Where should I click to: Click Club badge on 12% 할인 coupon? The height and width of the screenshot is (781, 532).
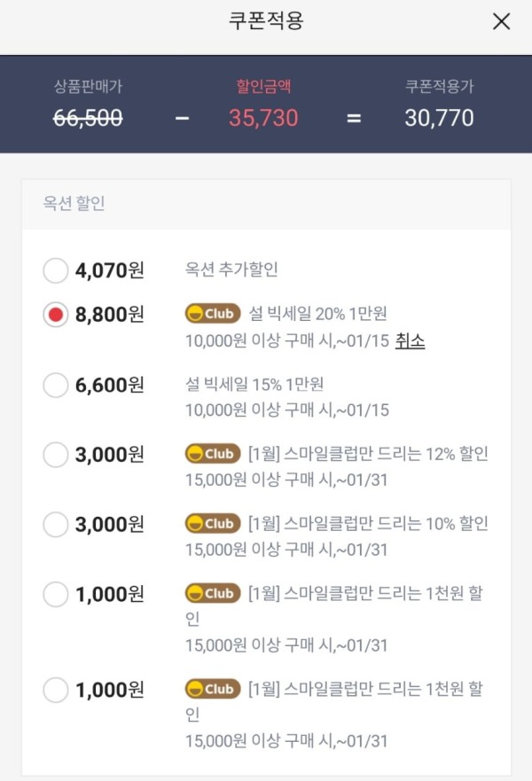pos(213,454)
